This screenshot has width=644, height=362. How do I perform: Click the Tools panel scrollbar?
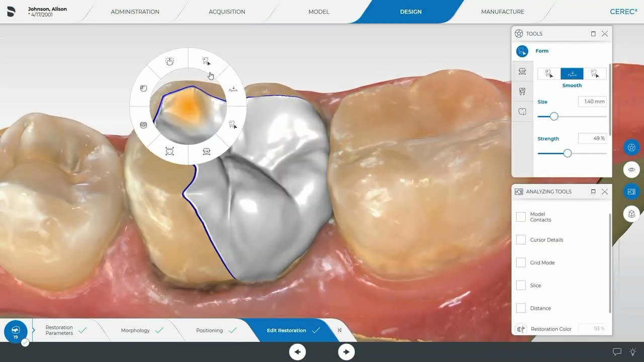click(x=610, y=99)
